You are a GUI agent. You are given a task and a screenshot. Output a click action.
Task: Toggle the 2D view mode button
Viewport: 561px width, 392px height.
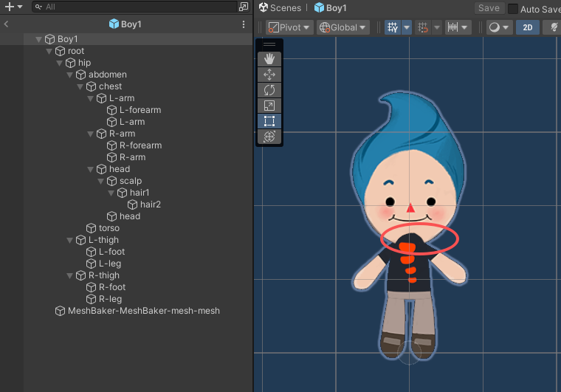point(527,27)
